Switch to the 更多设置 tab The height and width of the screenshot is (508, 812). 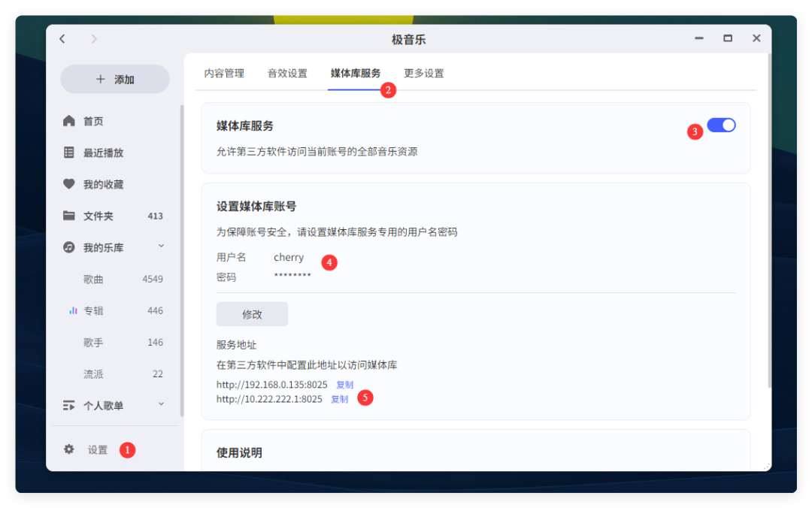tap(424, 73)
